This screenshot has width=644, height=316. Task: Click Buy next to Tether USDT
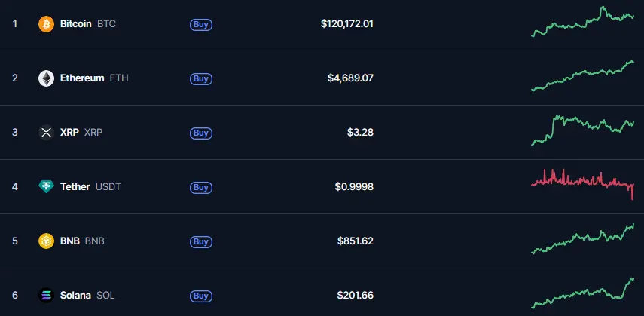(201, 188)
